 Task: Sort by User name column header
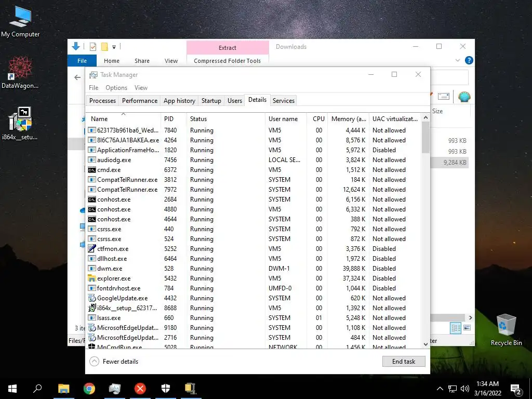click(x=286, y=119)
